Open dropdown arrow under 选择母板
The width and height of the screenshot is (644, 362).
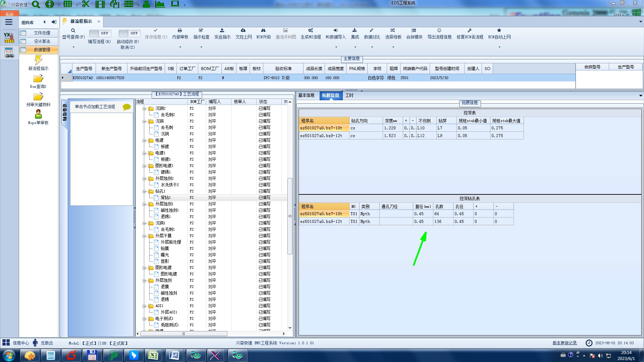click(393, 47)
